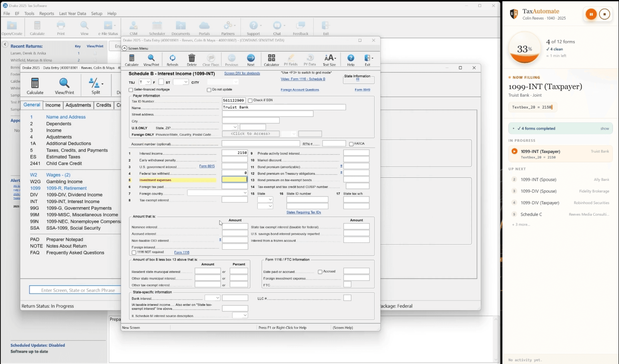Go to Previous screen arrow

pyautogui.click(x=231, y=60)
